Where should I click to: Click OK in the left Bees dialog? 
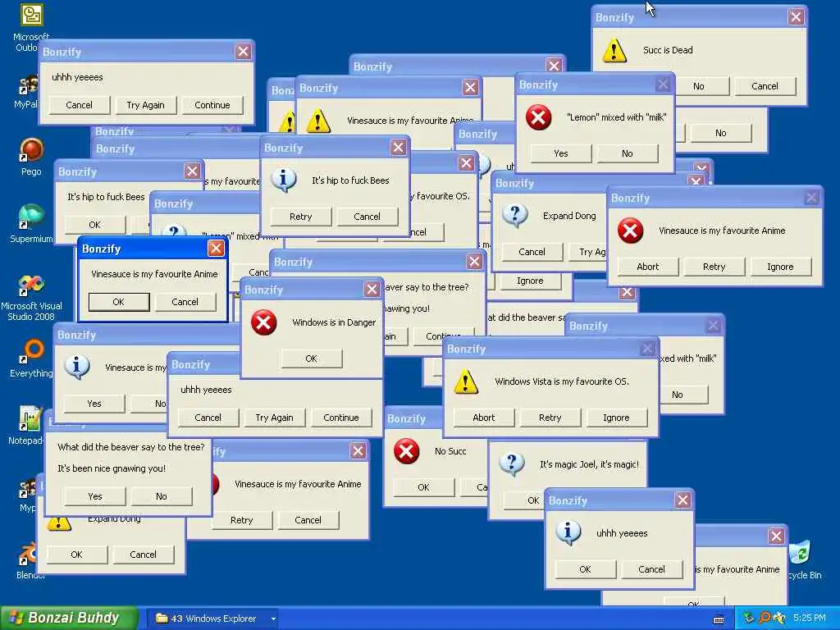coord(95,225)
